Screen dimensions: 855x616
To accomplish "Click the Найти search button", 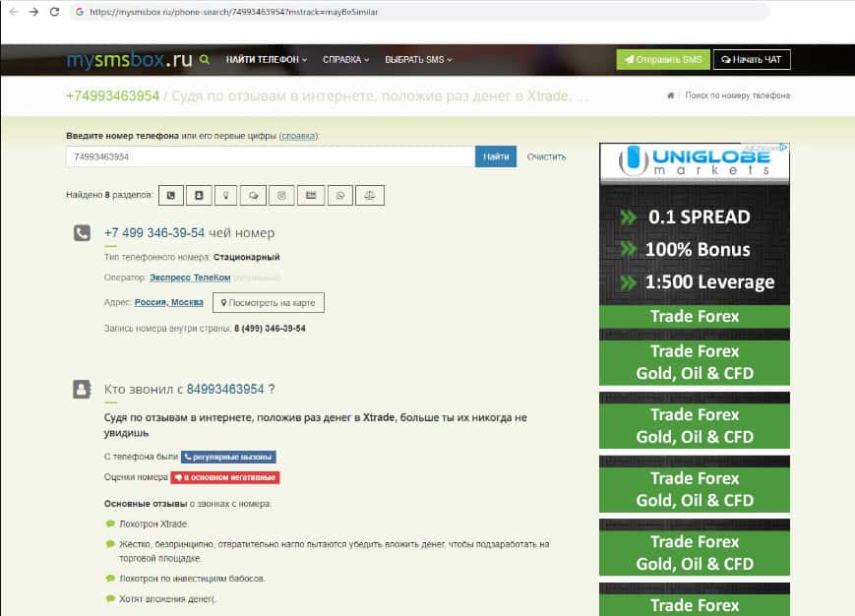I will 496,157.
